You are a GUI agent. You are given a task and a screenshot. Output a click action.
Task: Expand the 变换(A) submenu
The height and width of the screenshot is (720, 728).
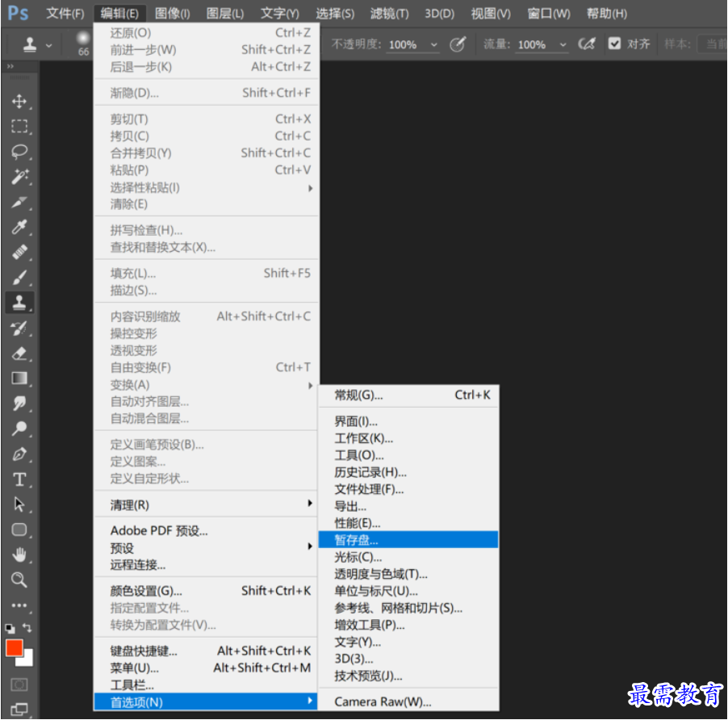pos(207,385)
